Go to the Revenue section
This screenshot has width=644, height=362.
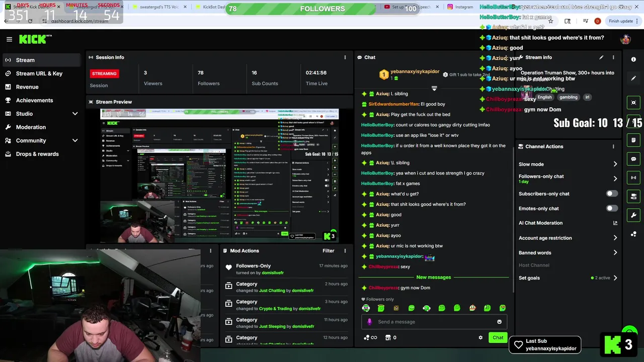tap(40, 87)
